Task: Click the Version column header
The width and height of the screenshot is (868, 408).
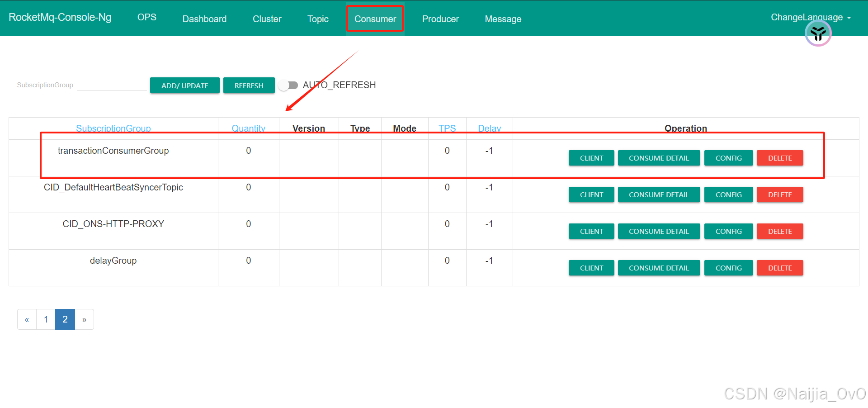Action: click(x=309, y=128)
